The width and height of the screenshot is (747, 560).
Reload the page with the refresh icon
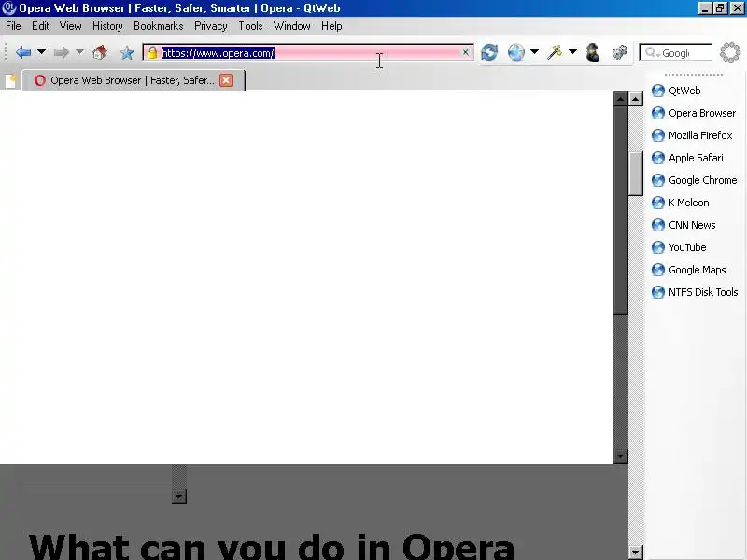tap(489, 52)
